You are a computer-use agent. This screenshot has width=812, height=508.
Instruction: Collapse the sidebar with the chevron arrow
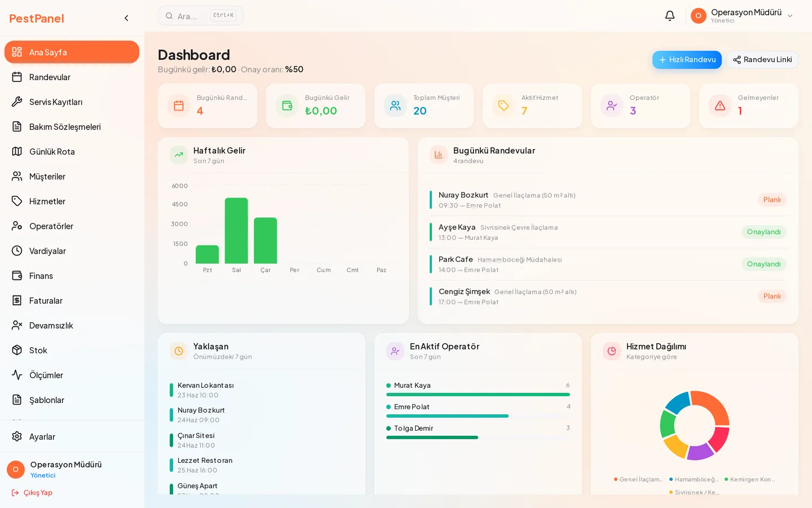[x=126, y=18]
